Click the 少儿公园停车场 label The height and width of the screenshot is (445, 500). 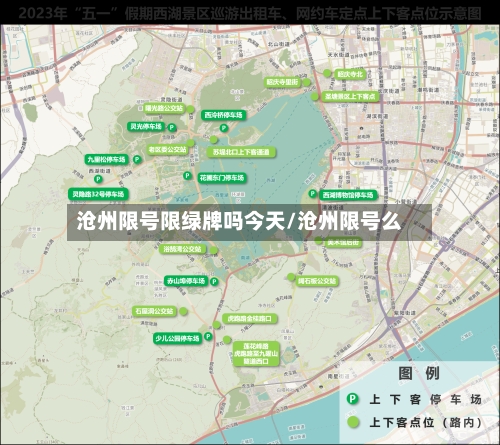coord(177,339)
